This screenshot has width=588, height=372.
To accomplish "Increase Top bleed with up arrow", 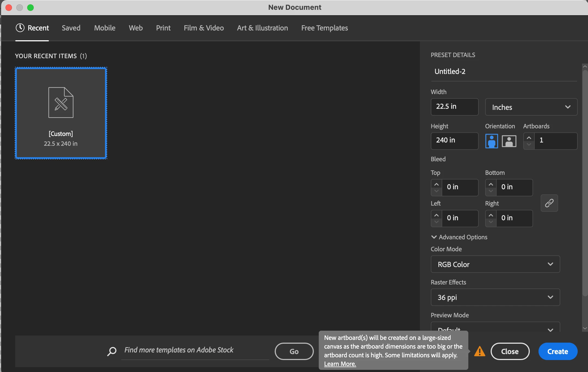I will pyautogui.click(x=436, y=184).
